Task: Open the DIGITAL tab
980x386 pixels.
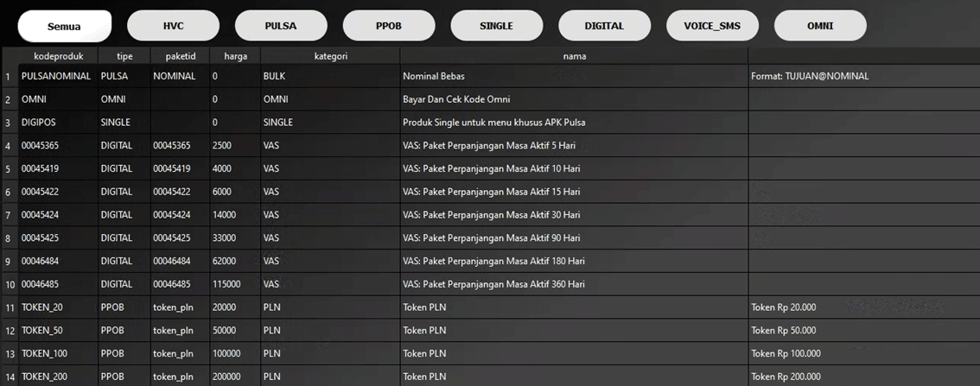Action: (x=604, y=26)
